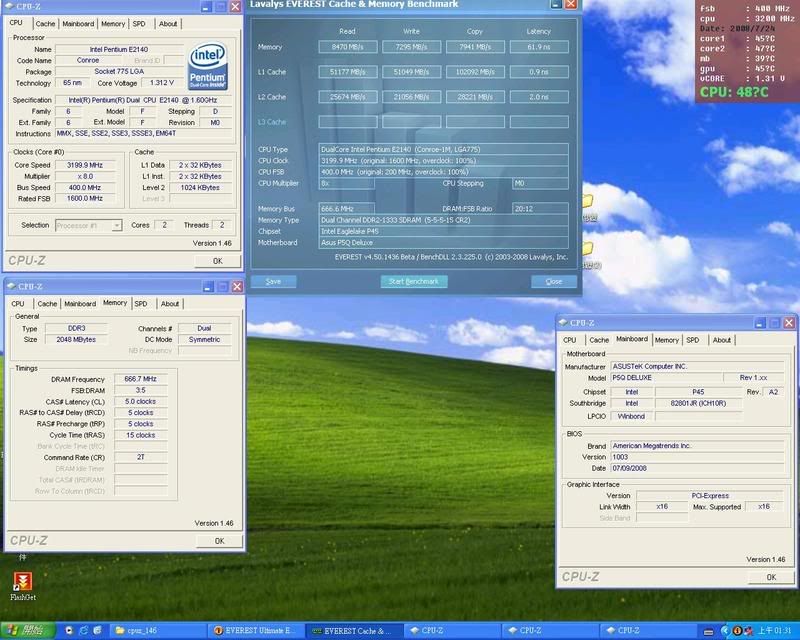Click the blue arrow tray expand icon
800x640 pixels.
(724, 631)
